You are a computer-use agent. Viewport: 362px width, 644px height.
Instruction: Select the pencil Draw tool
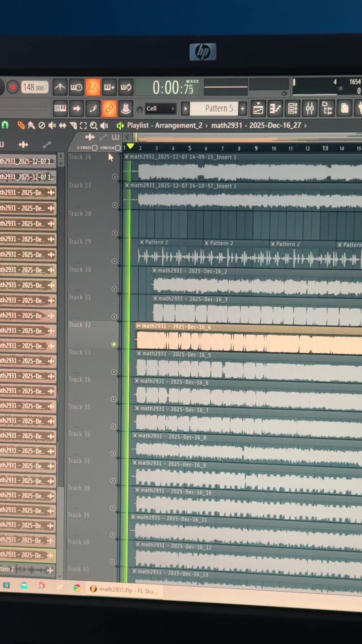tap(21, 125)
